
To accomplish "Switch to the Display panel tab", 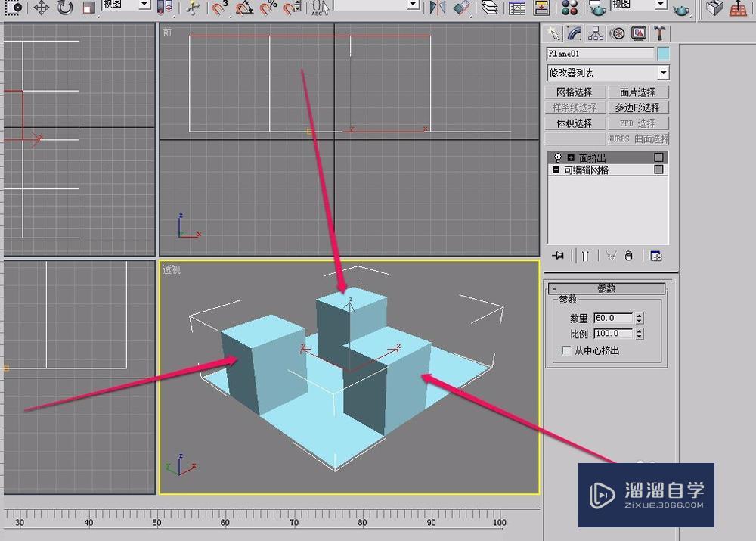I will click(x=639, y=33).
